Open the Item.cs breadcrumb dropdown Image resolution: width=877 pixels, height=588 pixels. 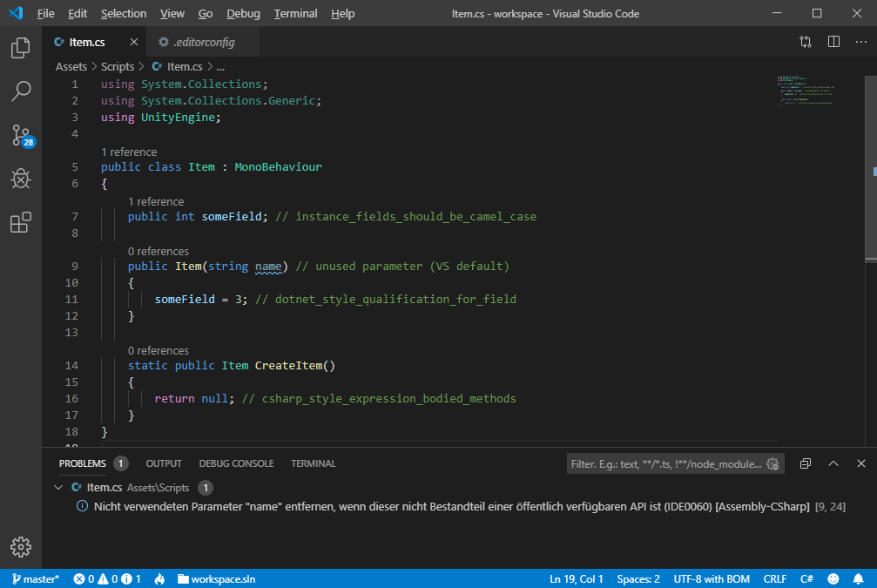[185, 66]
